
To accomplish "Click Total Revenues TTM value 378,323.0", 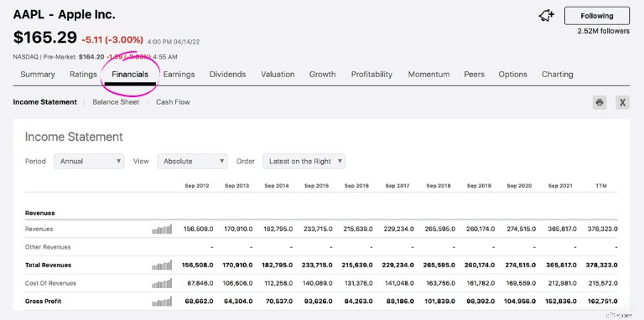I will pos(602,265).
